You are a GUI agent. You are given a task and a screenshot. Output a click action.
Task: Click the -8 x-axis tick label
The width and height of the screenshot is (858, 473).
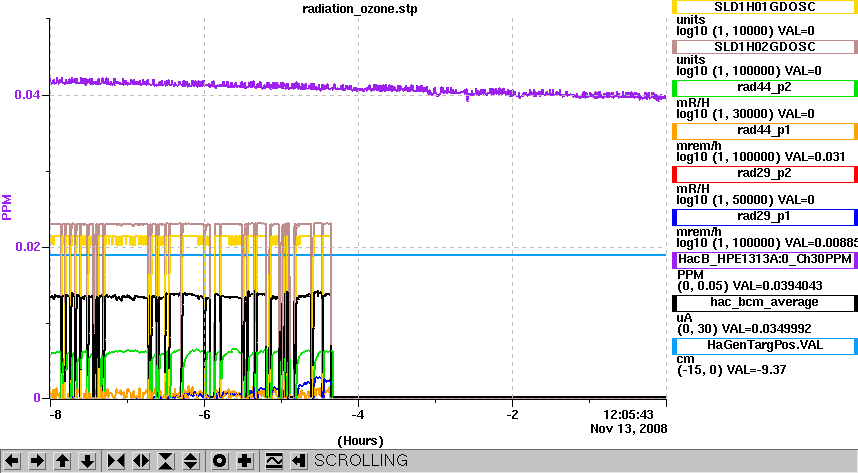pyautogui.click(x=55, y=415)
